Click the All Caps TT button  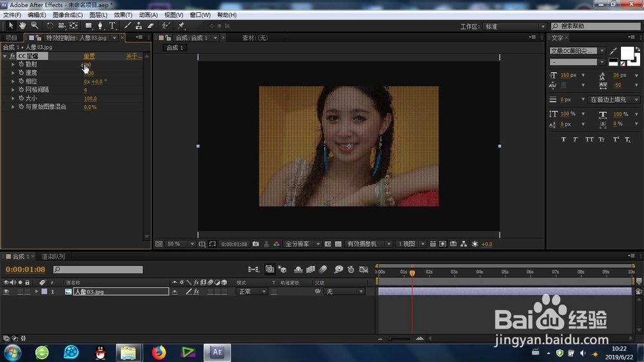coord(589,140)
